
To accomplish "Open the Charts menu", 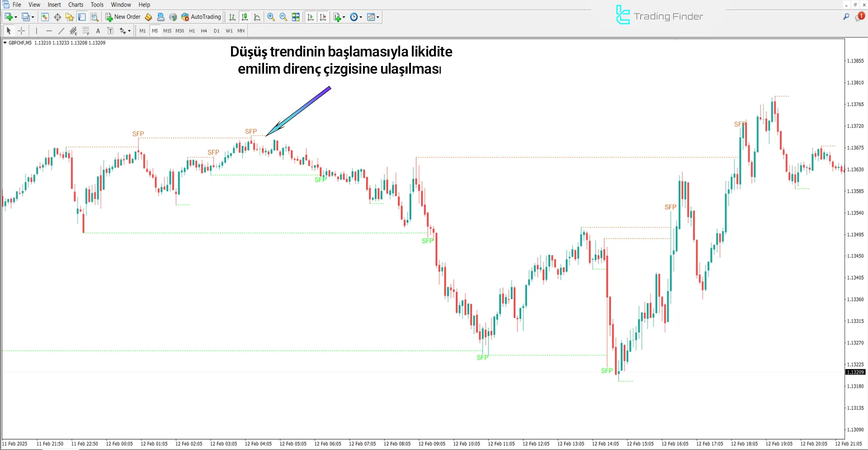I will coord(75,5).
